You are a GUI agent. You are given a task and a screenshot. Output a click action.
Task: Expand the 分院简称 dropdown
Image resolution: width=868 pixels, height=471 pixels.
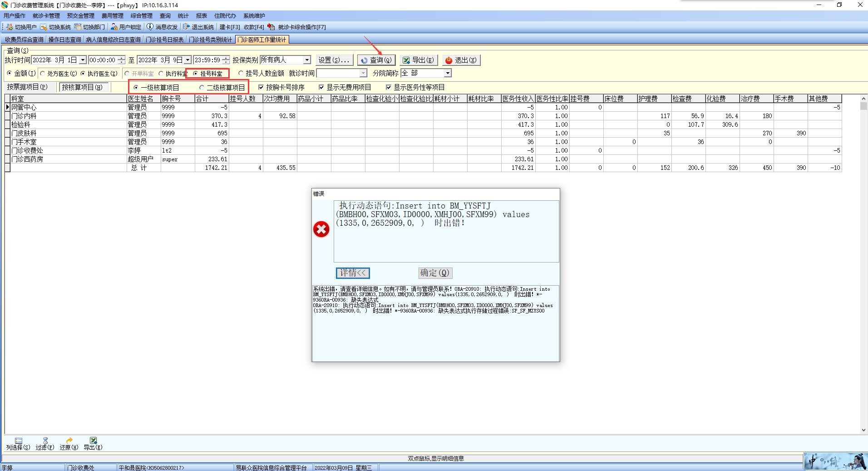(448, 73)
